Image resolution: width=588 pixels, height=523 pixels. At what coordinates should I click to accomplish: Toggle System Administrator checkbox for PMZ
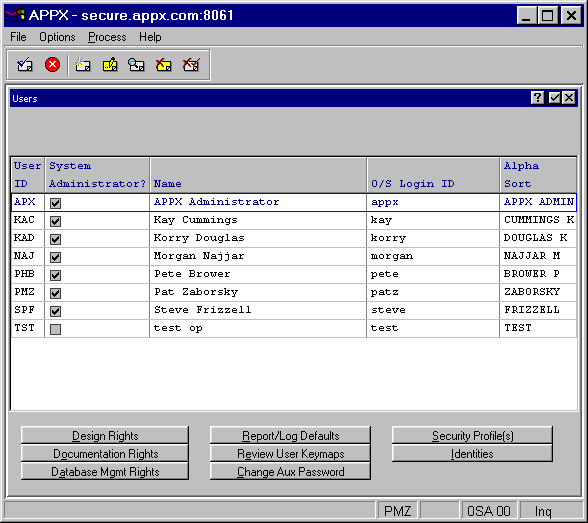pos(56,293)
